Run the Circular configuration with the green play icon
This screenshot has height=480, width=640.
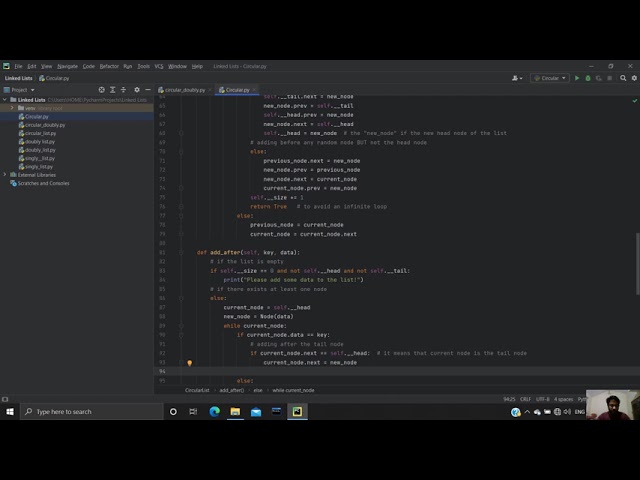tap(577, 78)
